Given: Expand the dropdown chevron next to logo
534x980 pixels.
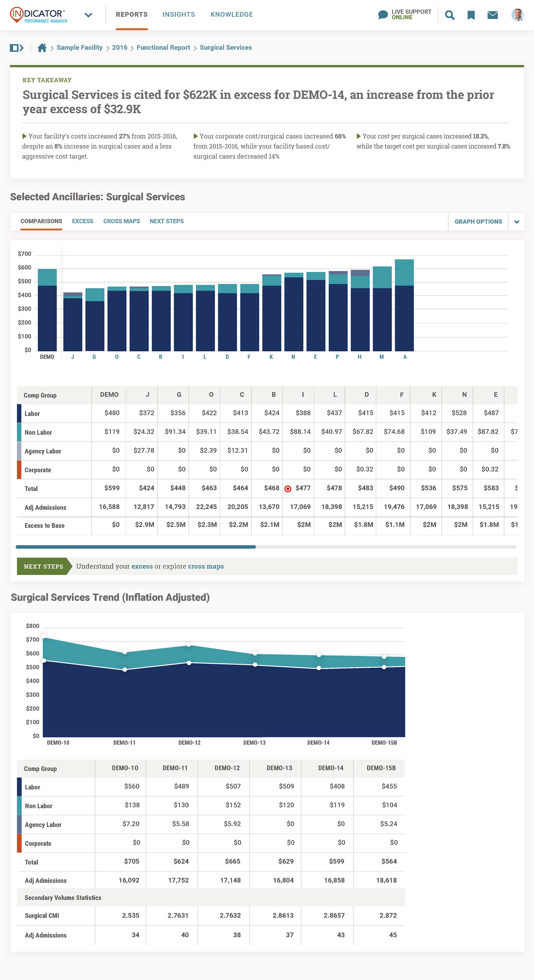Looking at the screenshot, I should (x=88, y=15).
